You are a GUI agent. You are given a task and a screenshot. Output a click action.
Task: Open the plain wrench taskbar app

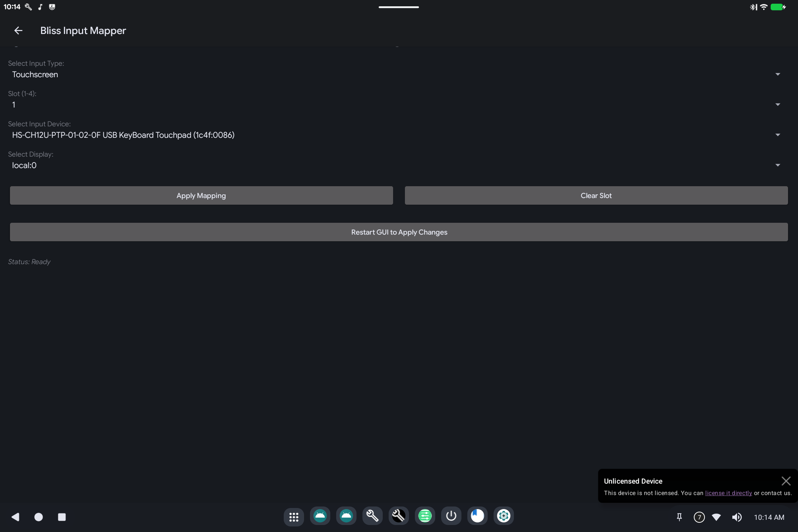pyautogui.click(x=372, y=516)
